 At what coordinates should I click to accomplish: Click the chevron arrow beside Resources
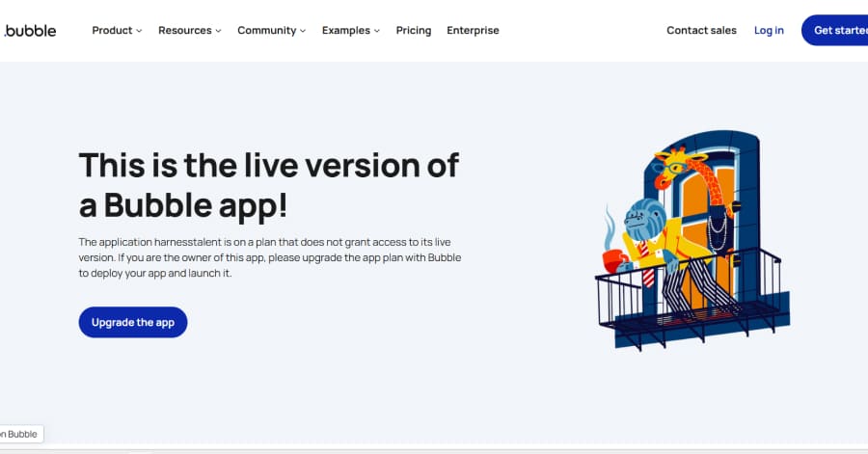pyautogui.click(x=218, y=31)
